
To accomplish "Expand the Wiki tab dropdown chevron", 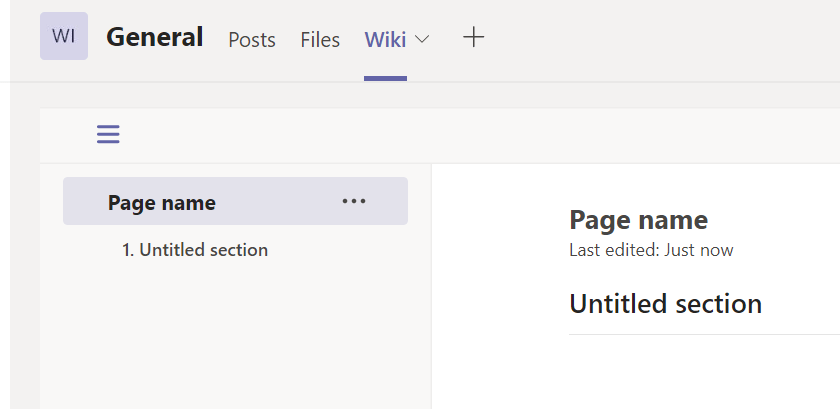I will tap(422, 39).
